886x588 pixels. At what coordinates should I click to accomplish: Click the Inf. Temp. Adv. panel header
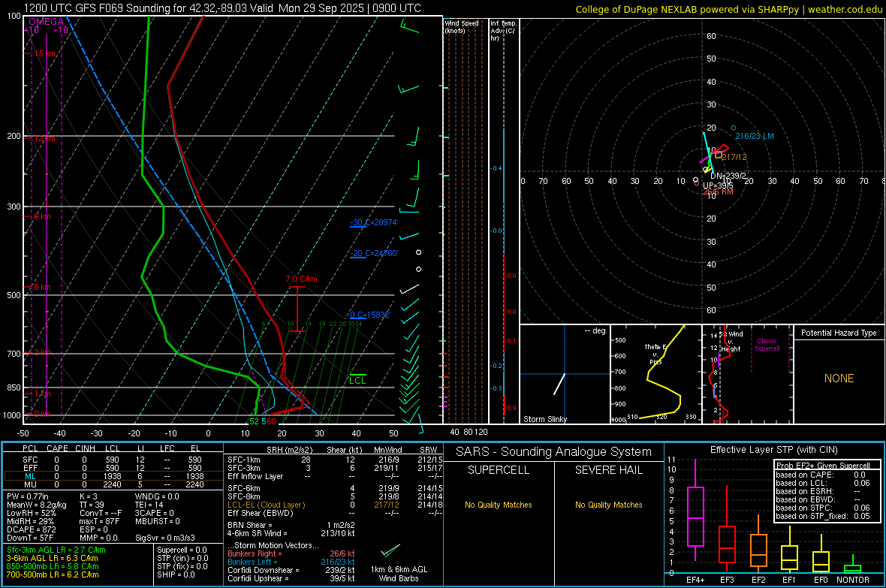point(503,31)
